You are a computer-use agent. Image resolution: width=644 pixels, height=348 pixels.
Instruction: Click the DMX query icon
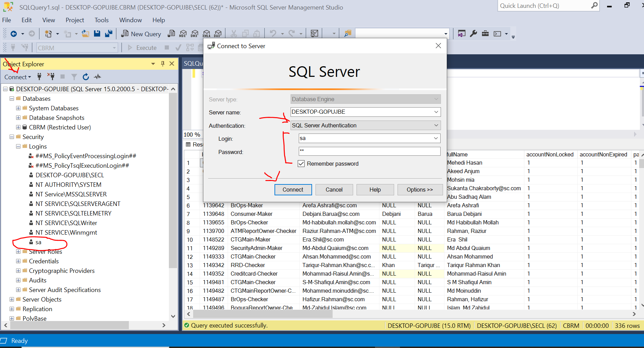(x=194, y=33)
